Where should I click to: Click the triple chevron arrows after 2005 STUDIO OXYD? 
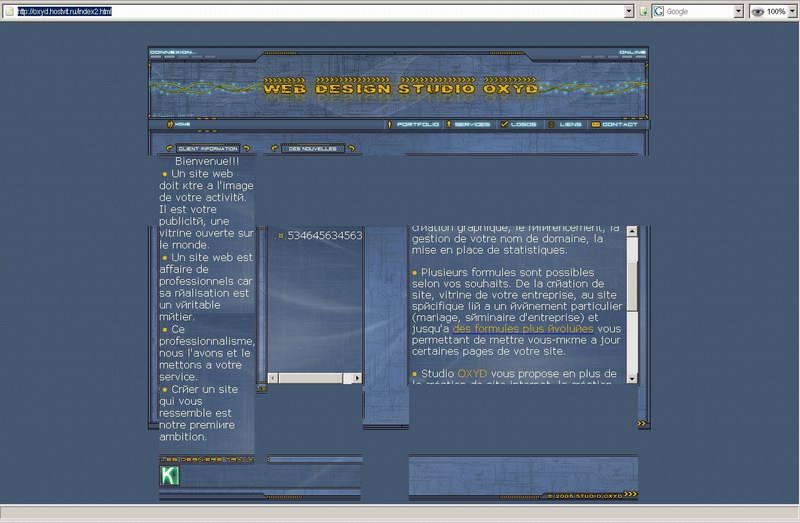(631, 494)
